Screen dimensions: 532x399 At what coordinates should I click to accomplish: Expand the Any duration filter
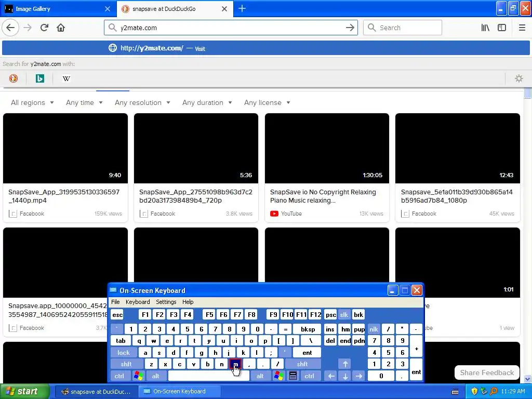[207, 102]
